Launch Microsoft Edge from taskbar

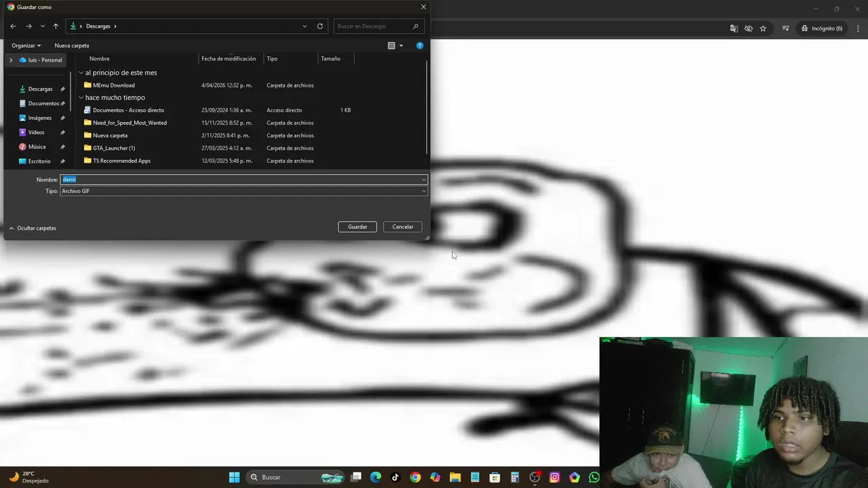click(x=376, y=477)
